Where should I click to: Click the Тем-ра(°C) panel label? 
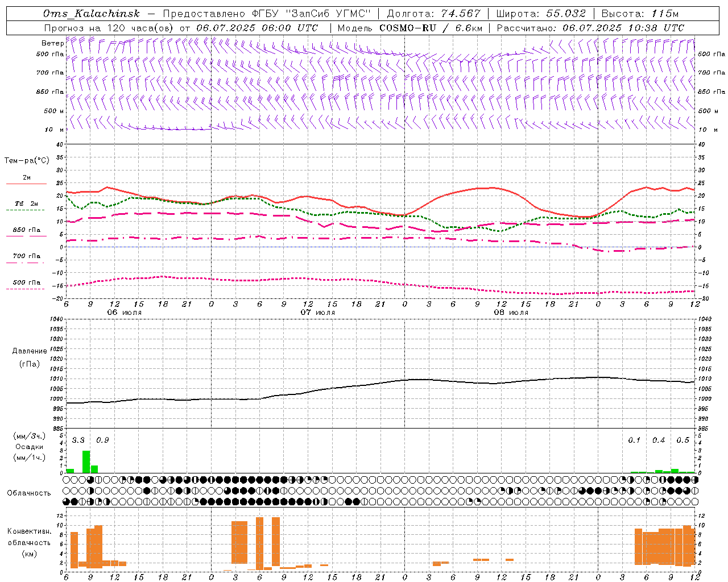(27, 161)
